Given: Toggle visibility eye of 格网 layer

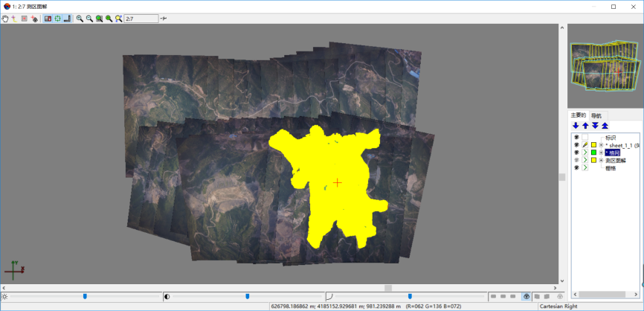Looking at the screenshot, I should [x=576, y=153].
